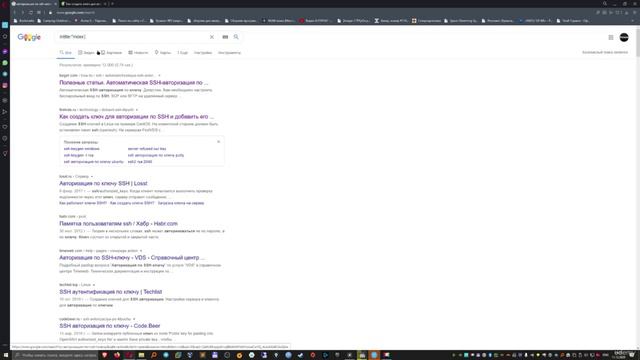This screenshot has width=640, height=360.
Task: Open result Авторизация по ключу SSH | Losst
Action: click(103, 183)
